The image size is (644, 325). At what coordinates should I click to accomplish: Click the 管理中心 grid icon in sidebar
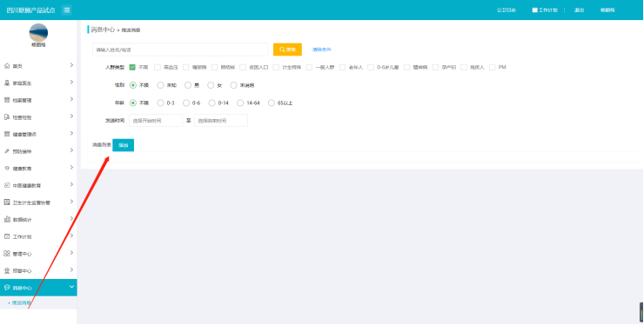[x=7, y=254]
